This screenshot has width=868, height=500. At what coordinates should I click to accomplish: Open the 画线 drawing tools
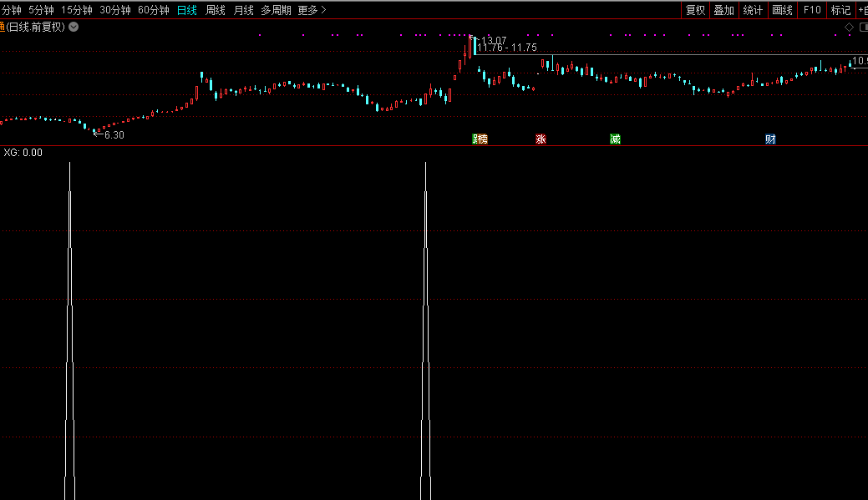click(x=782, y=10)
